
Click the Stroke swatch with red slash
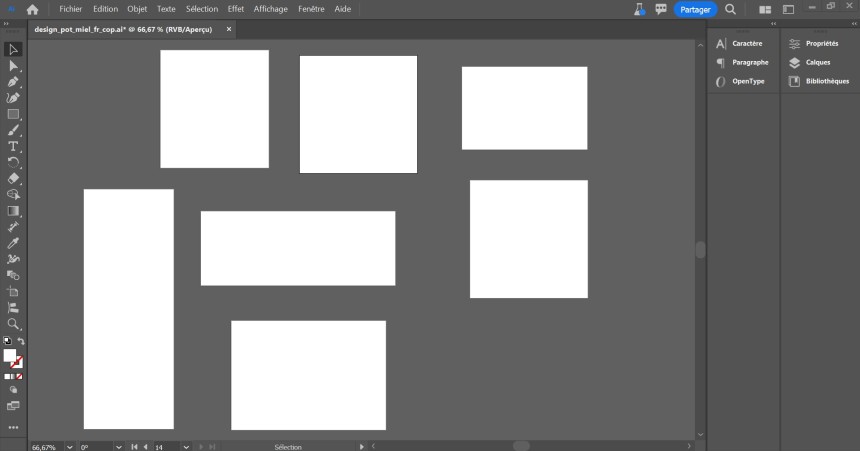(17, 362)
